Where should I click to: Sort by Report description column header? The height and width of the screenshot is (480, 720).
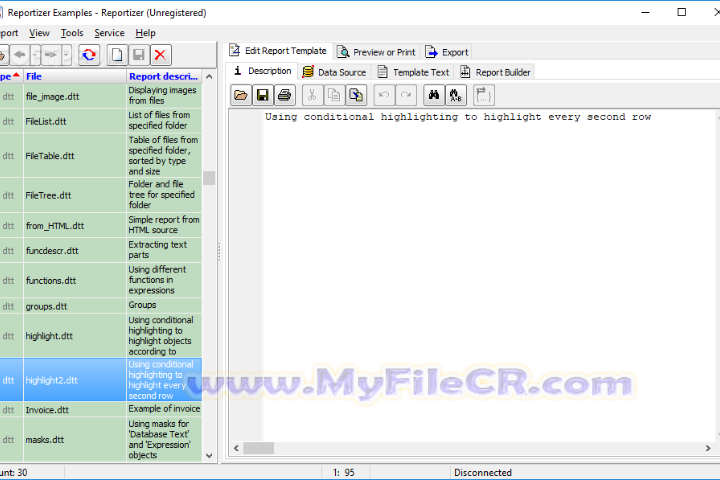pyautogui.click(x=164, y=76)
